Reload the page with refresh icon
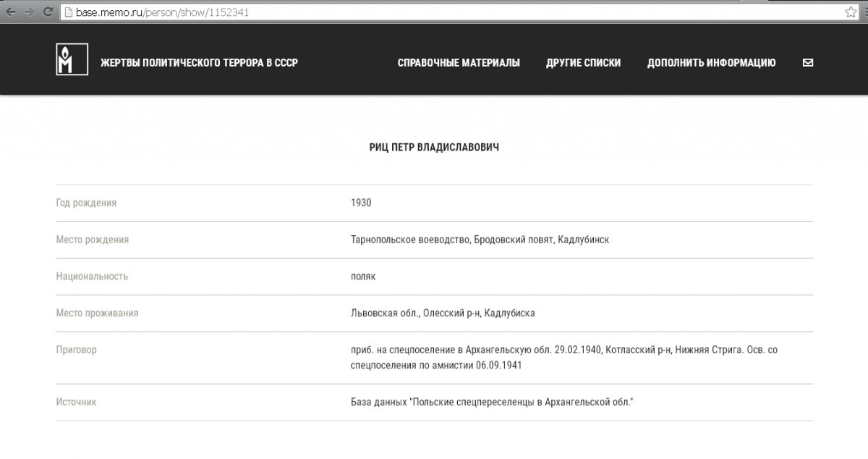868x459 pixels. pos(47,12)
